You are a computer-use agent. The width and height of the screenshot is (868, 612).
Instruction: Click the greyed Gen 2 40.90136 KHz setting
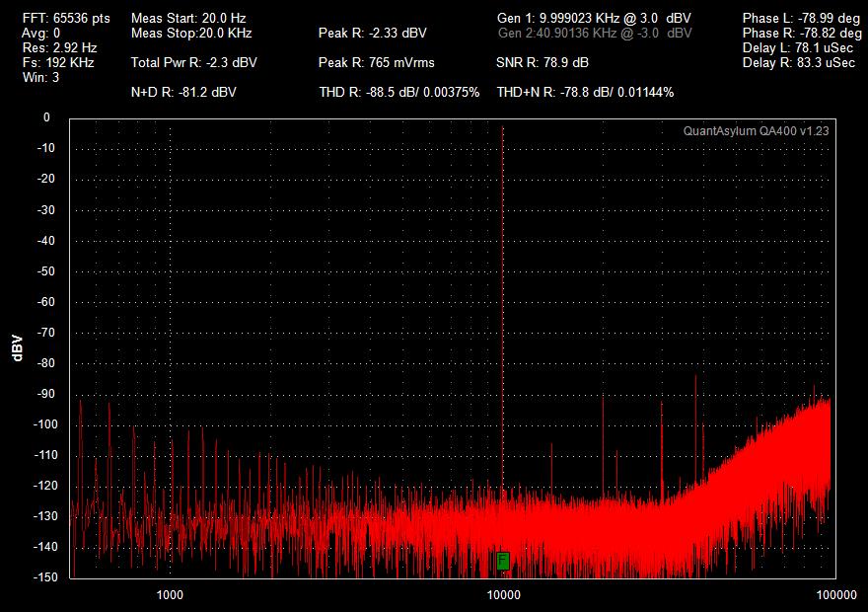(x=595, y=34)
